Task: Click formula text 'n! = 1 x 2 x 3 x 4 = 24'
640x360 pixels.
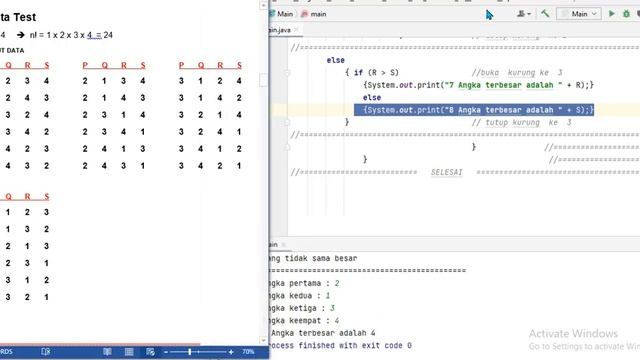Action: [71, 35]
